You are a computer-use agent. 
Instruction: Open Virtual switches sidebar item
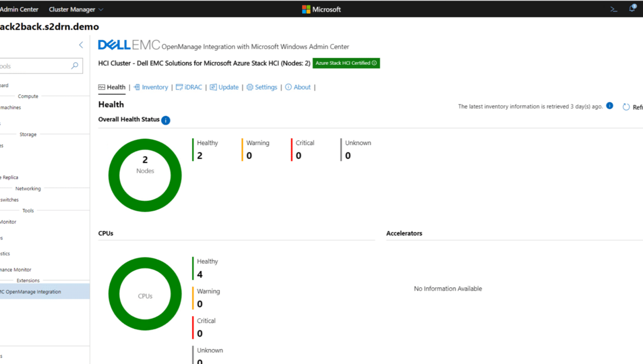point(45,200)
